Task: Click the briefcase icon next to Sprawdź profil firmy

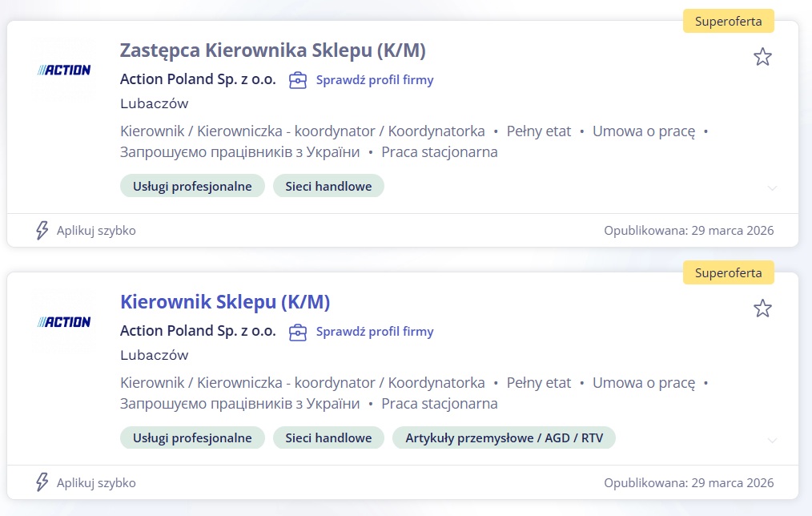Action: click(x=296, y=80)
